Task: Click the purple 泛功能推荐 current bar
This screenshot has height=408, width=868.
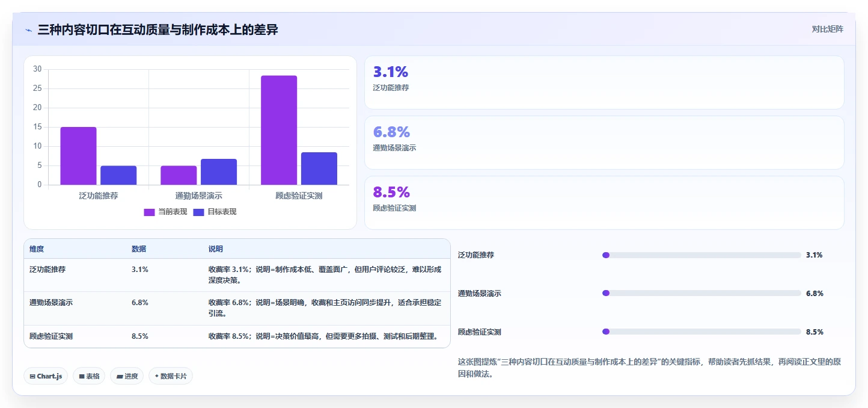Action: [78, 156]
